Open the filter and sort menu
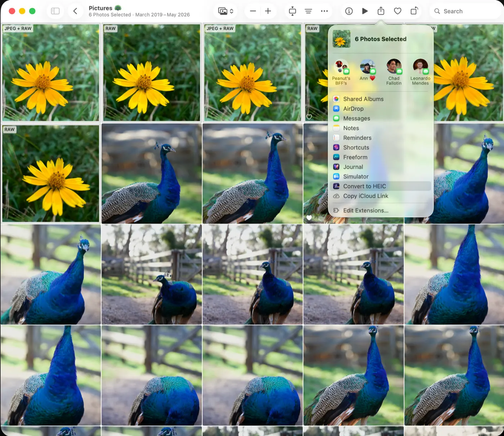Screen dimensions: 504x436 (x=309, y=11)
